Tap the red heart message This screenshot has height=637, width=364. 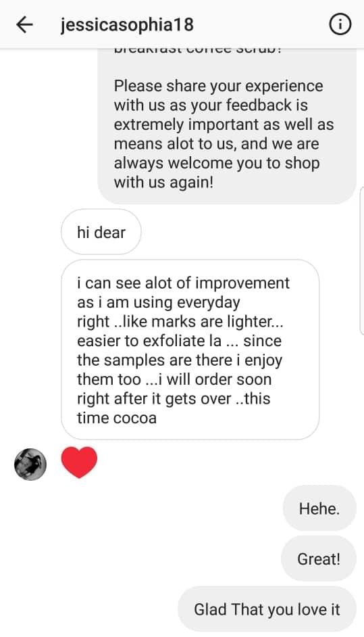point(79,463)
